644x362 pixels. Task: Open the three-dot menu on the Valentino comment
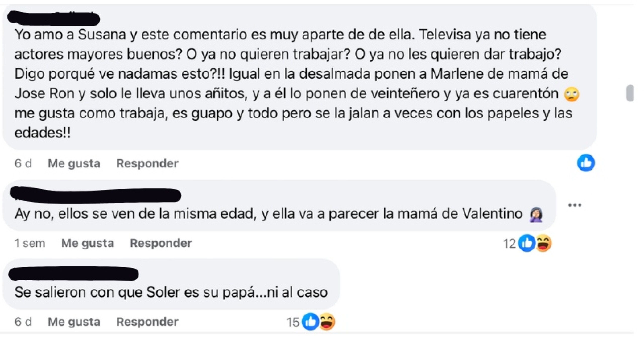coord(575,205)
